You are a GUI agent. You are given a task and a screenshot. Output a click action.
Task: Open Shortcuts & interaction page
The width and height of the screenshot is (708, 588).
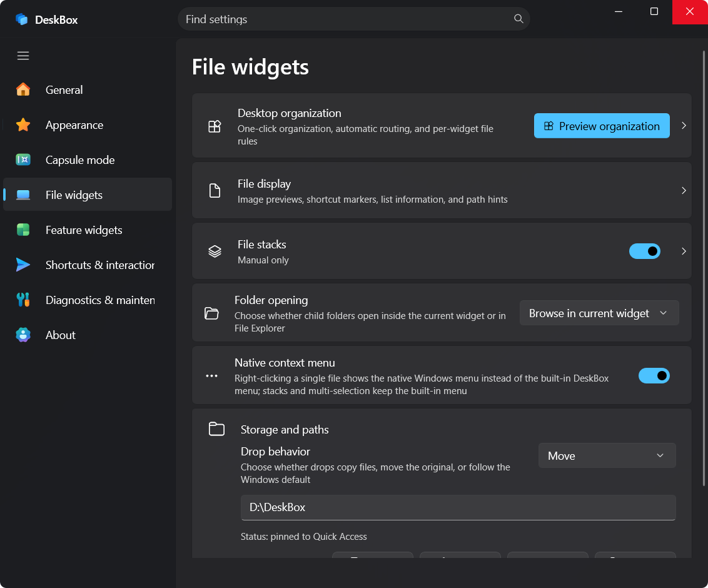pos(88,265)
